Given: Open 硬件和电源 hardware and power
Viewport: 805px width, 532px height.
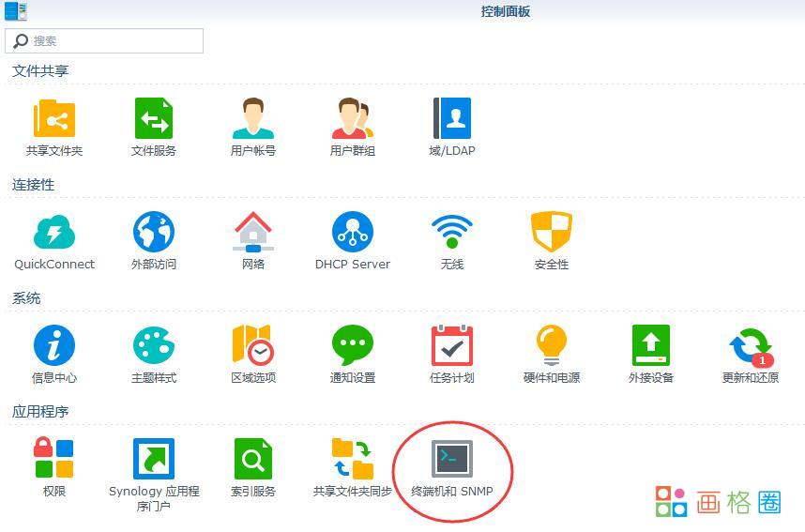Looking at the screenshot, I should click(x=552, y=345).
